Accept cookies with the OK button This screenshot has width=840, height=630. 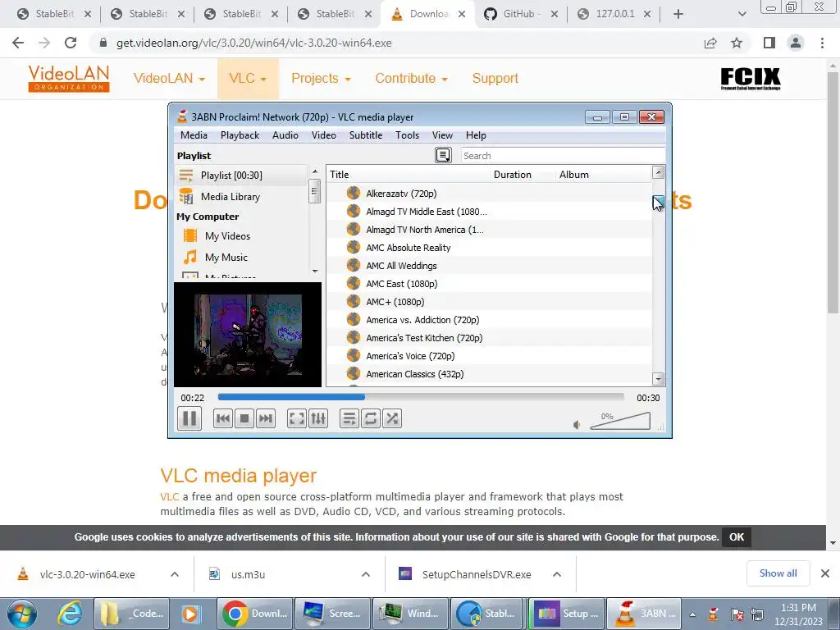737,536
